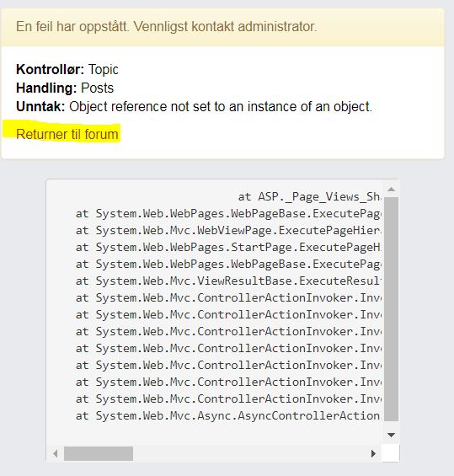This screenshot has width=454, height=476.
Task: Click the stack trace scroll-up arrow
Action: coord(391,190)
